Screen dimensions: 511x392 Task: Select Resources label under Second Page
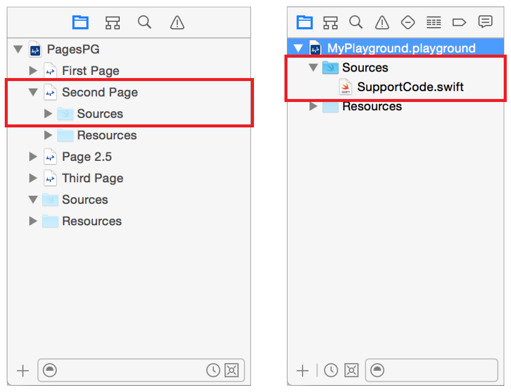pos(107,135)
